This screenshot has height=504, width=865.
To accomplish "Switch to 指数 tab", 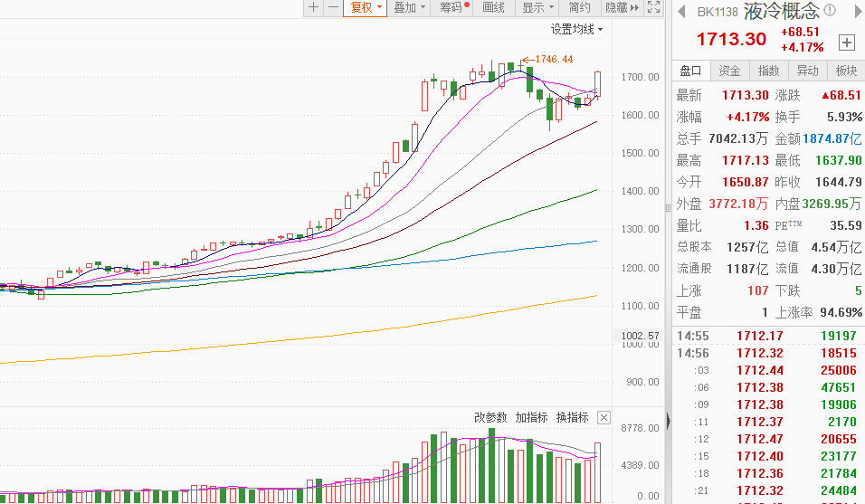I will click(768, 71).
